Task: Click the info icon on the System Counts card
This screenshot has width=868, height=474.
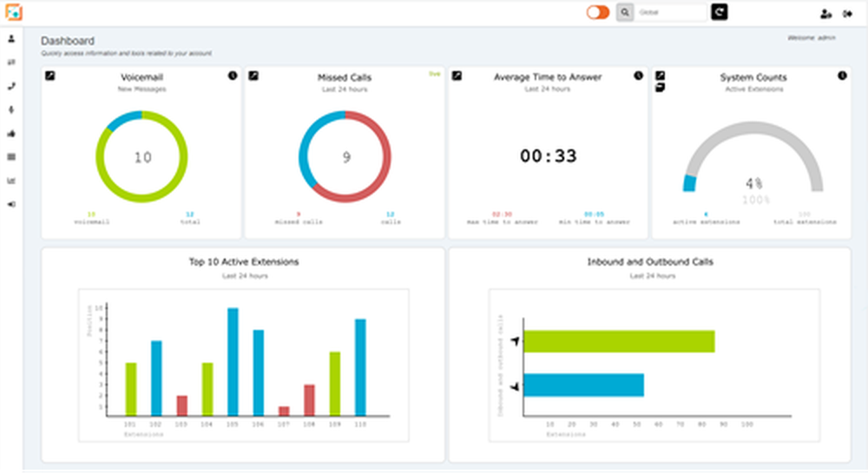Action: [x=842, y=76]
